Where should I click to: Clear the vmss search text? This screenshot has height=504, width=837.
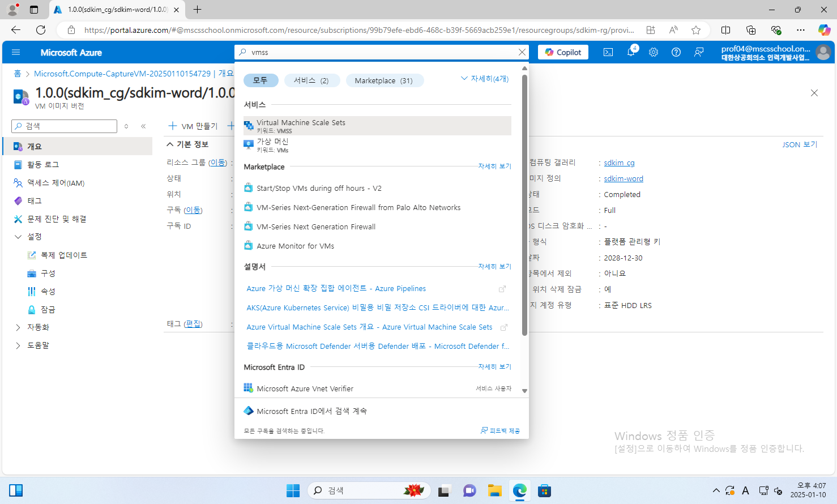[x=522, y=52]
